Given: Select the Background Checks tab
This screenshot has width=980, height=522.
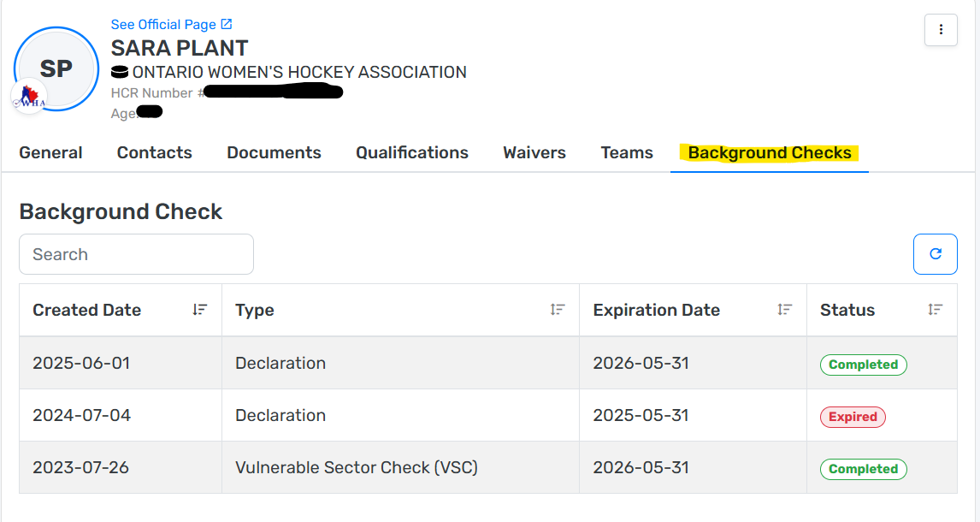Looking at the screenshot, I should point(770,153).
